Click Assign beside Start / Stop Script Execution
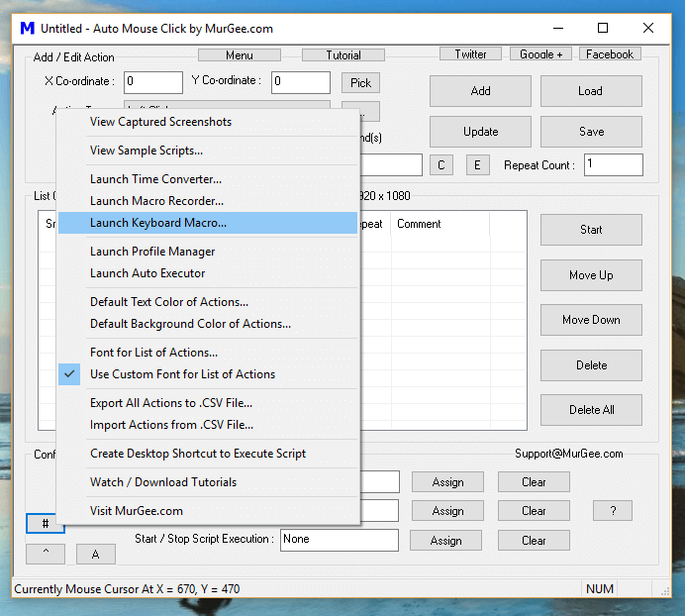The height and width of the screenshot is (616, 685). pos(445,541)
